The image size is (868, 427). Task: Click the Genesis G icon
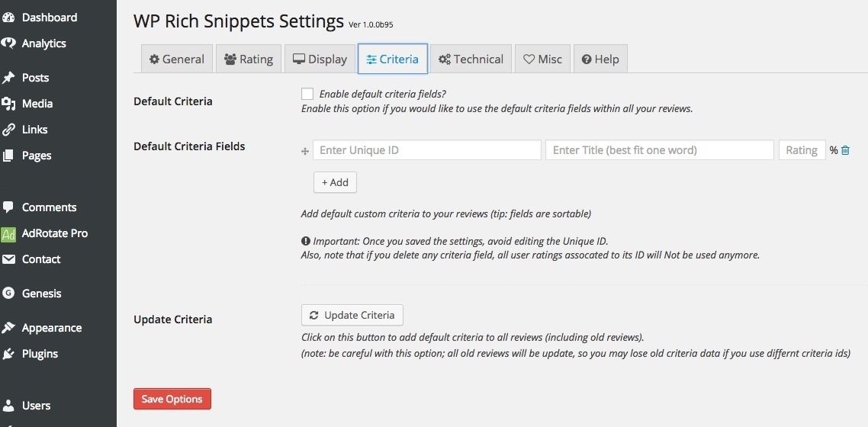click(8, 293)
